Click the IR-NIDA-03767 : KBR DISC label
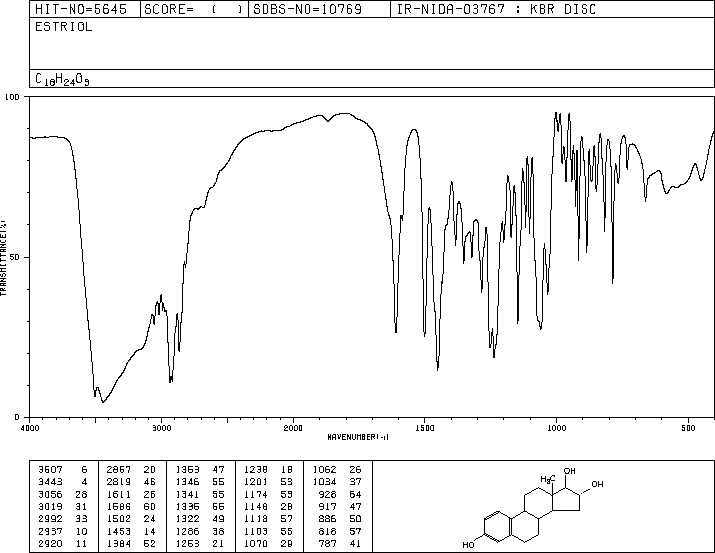The image size is (715, 553). click(496, 9)
